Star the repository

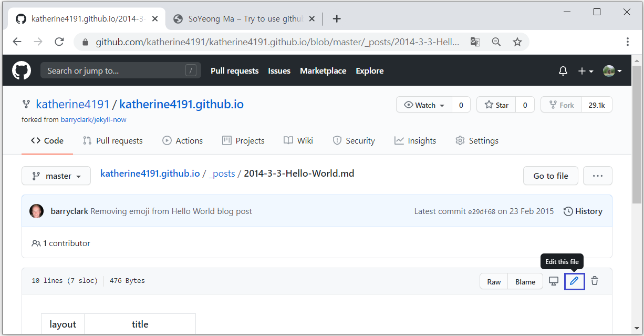[x=496, y=105]
